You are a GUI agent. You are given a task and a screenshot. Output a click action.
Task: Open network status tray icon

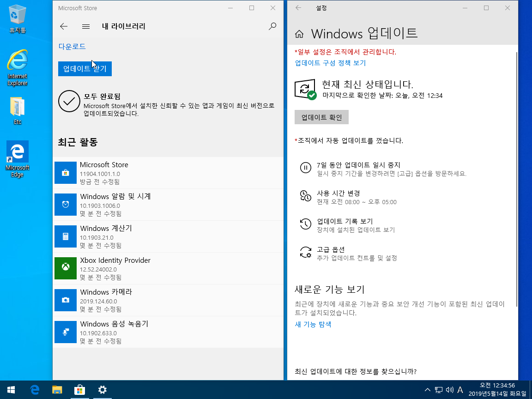pos(439,390)
